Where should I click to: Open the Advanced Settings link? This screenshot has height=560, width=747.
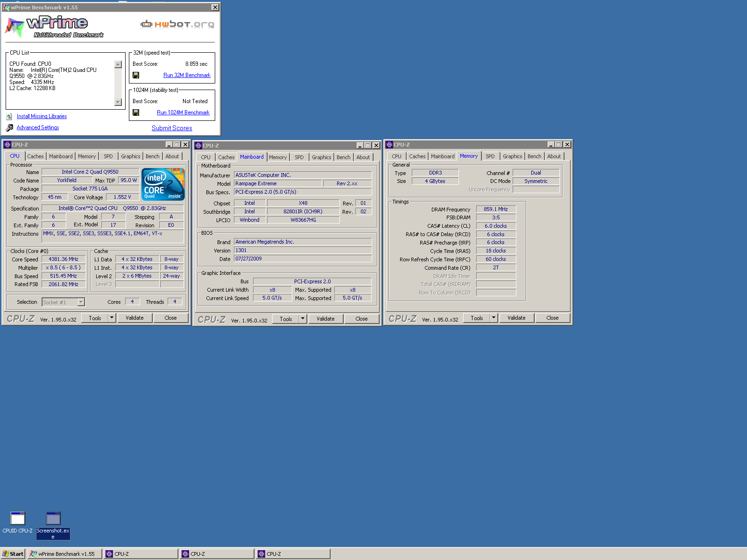[38, 127]
